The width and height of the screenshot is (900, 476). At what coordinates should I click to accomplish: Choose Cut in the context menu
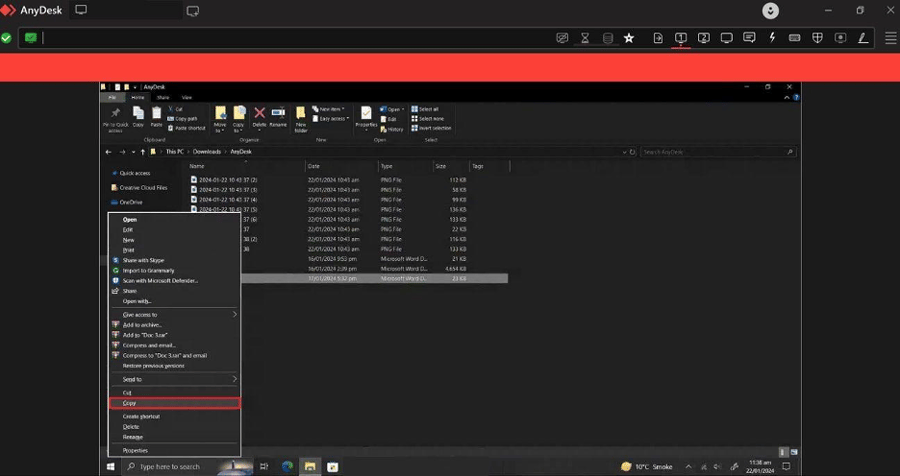pyautogui.click(x=174, y=393)
